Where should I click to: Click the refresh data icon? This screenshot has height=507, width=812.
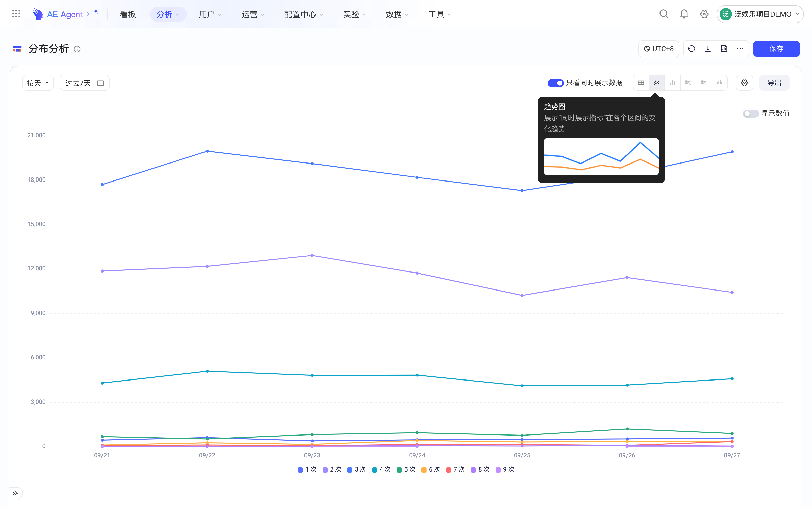pyautogui.click(x=691, y=49)
